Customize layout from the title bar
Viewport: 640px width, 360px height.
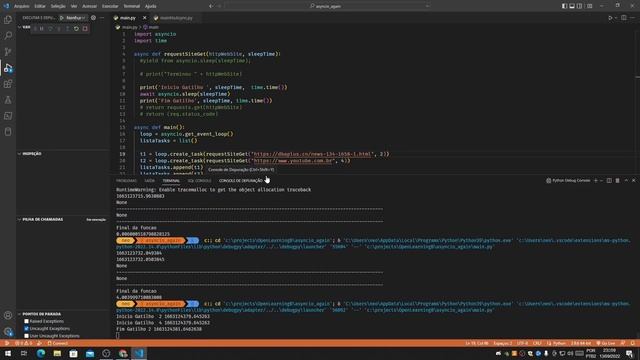[590, 6]
